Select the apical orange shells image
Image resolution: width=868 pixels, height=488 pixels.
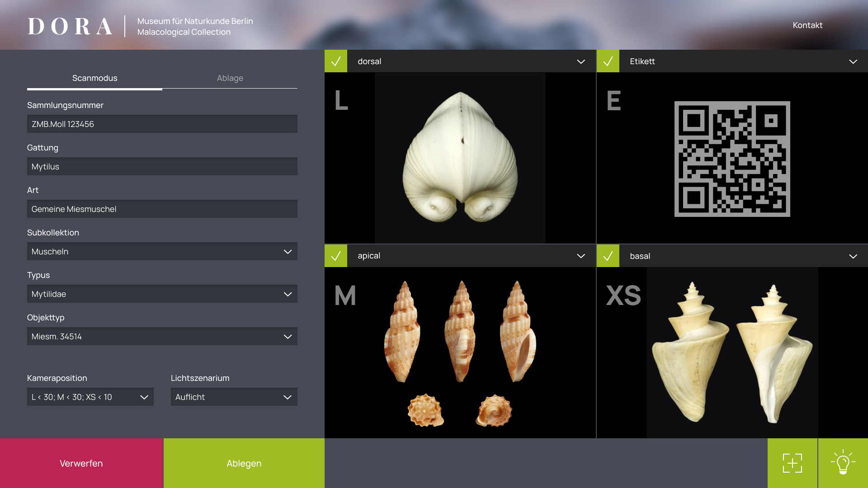[x=460, y=353]
